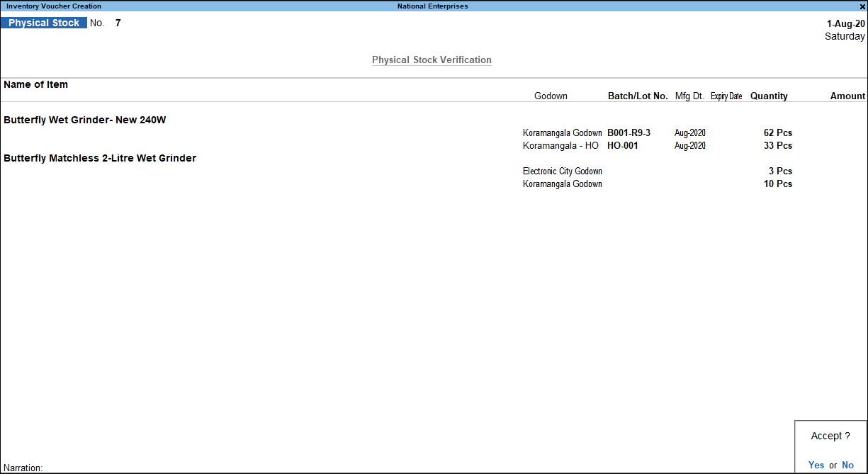The height and width of the screenshot is (474, 868).
Task: Select item Butterfly Wet Grinder- New 240W
Action: [84, 120]
